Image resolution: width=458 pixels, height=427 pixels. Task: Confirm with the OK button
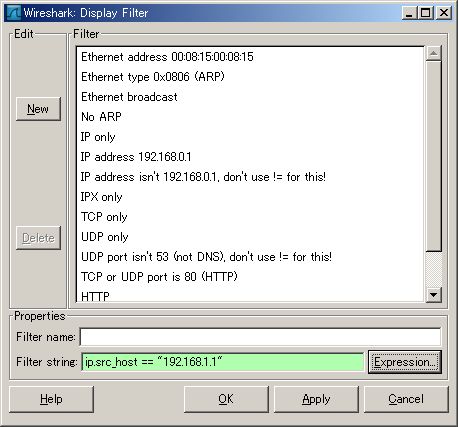pos(226,399)
